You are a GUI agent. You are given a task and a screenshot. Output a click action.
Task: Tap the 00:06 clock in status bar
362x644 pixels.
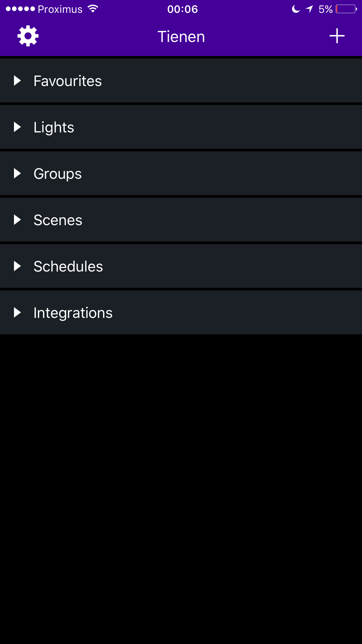182,9
